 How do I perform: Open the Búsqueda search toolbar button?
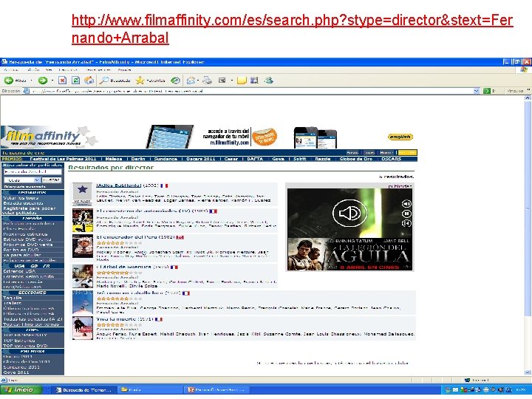tap(115, 81)
